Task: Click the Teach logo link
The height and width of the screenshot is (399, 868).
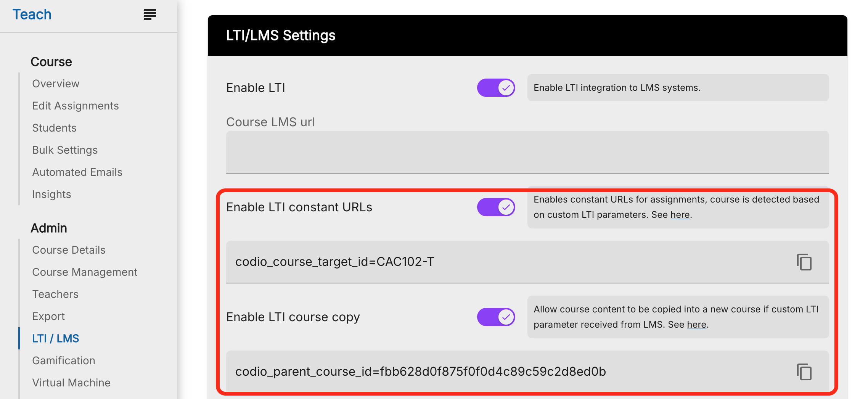Action: (x=32, y=14)
